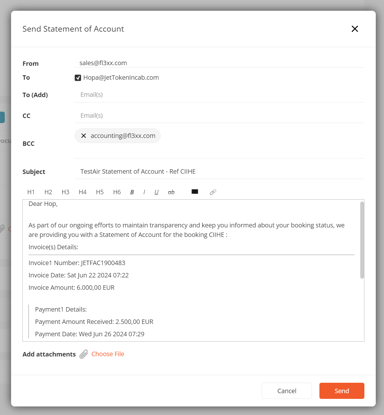Insert a hyperlink via link icon
Viewport: 384px width, 415px height.
[213, 192]
